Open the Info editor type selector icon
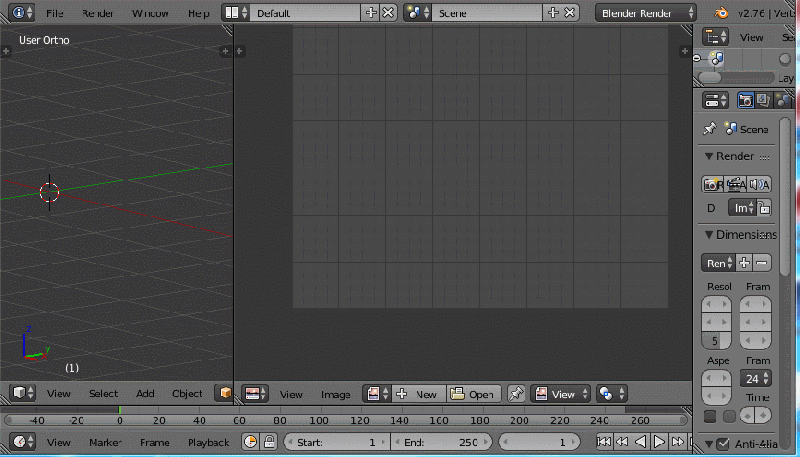 21,13
